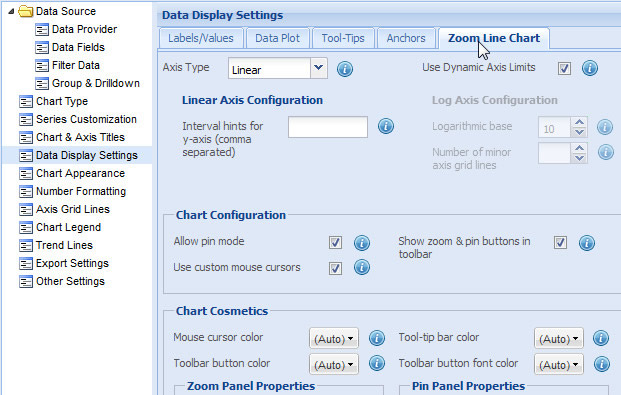Click the page icon beside Data Provider
This screenshot has height=395, width=621.
click(42, 29)
